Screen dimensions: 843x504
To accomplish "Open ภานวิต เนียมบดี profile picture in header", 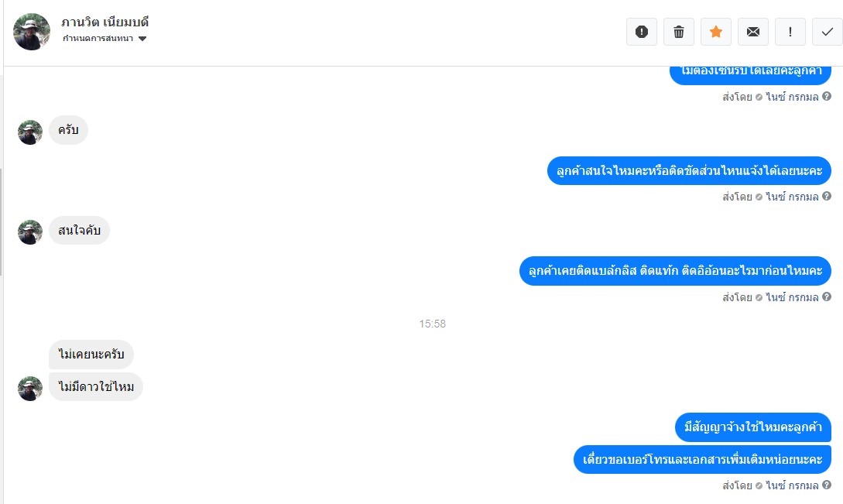I will 32,32.
